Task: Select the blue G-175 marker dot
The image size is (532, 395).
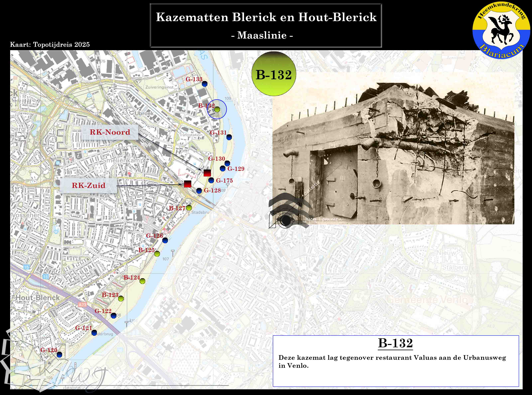Action: click(x=211, y=180)
